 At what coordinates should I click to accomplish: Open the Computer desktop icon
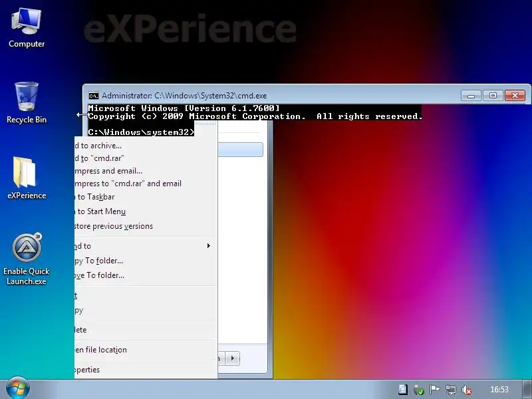point(27,28)
